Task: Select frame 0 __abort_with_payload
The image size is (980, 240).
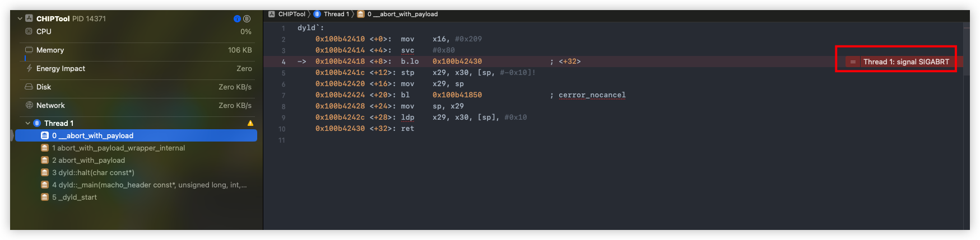Action: click(x=136, y=135)
